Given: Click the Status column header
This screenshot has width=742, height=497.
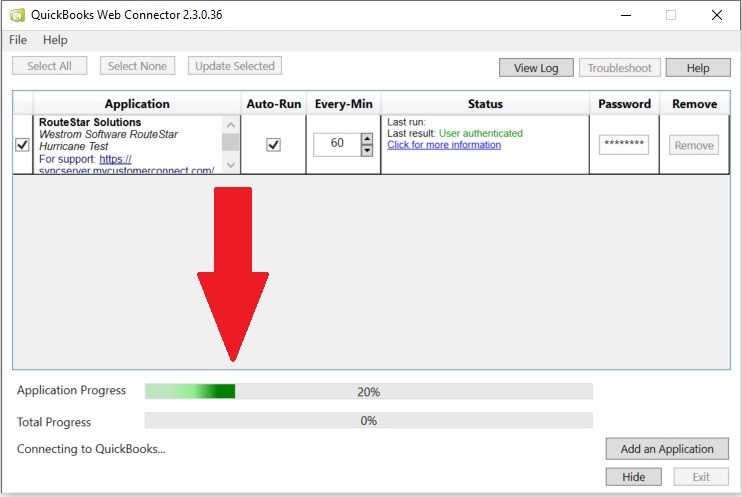Looking at the screenshot, I should [485, 104].
